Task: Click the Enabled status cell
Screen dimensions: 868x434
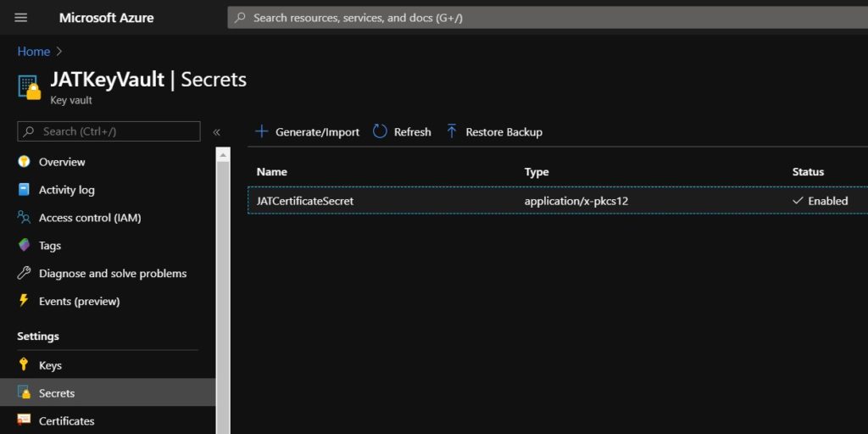Action: coord(820,201)
